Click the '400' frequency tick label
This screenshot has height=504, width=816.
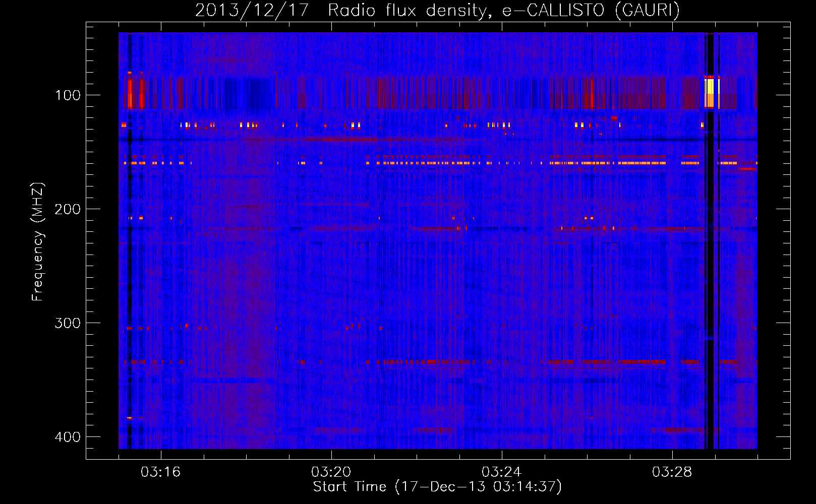[68, 437]
